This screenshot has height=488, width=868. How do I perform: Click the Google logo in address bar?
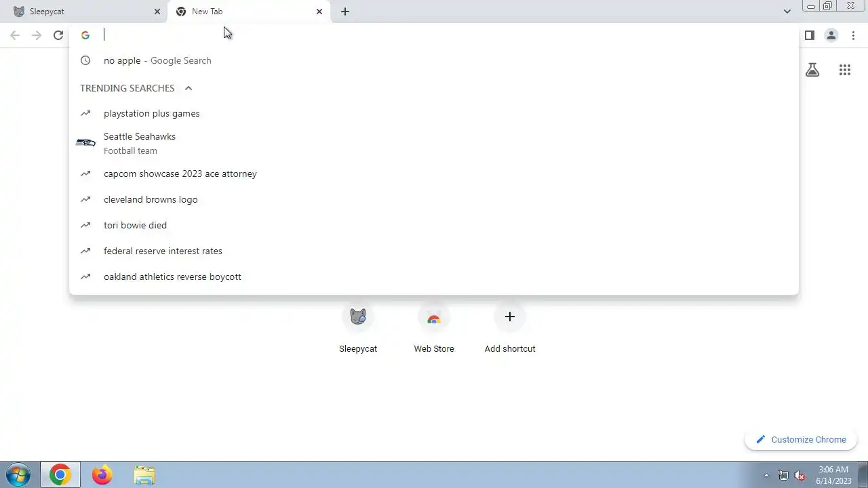pyautogui.click(x=85, y=35)
